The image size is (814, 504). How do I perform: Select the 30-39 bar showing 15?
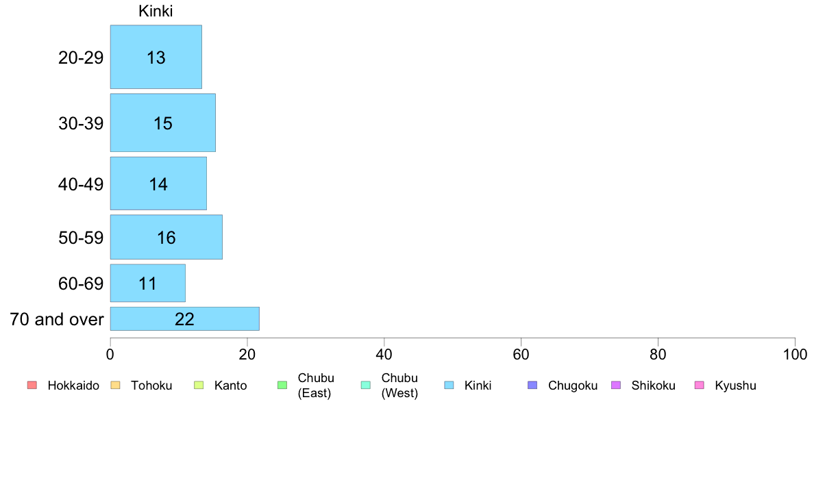point(163,123)
